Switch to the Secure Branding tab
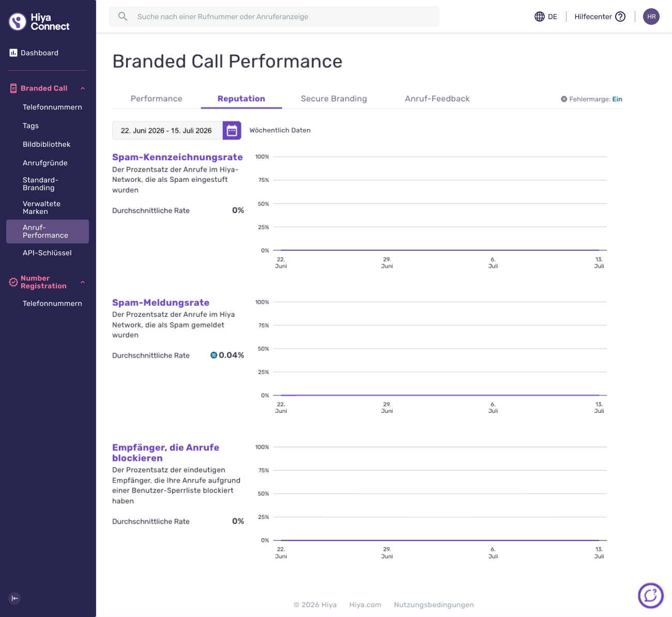 coord(334,99)
